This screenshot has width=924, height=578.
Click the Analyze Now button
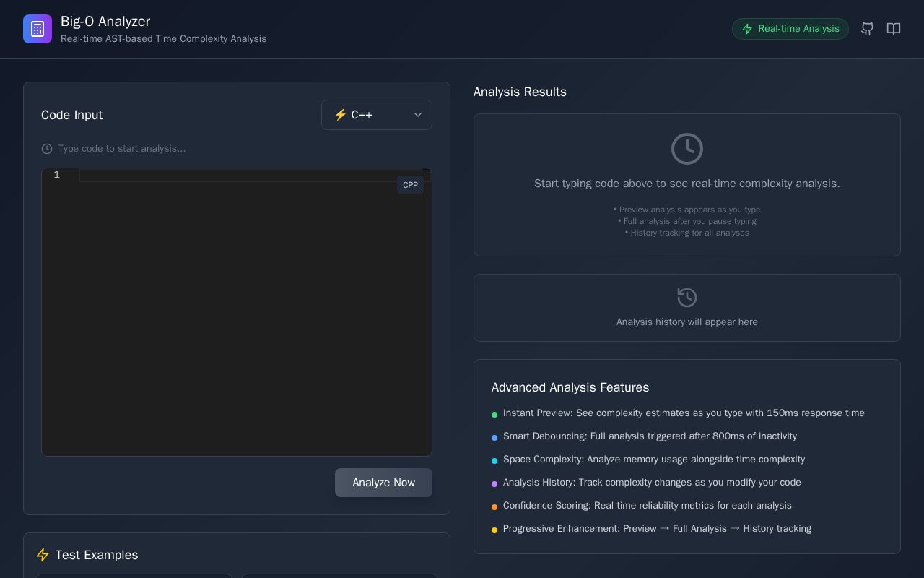[x=383, y=483]
